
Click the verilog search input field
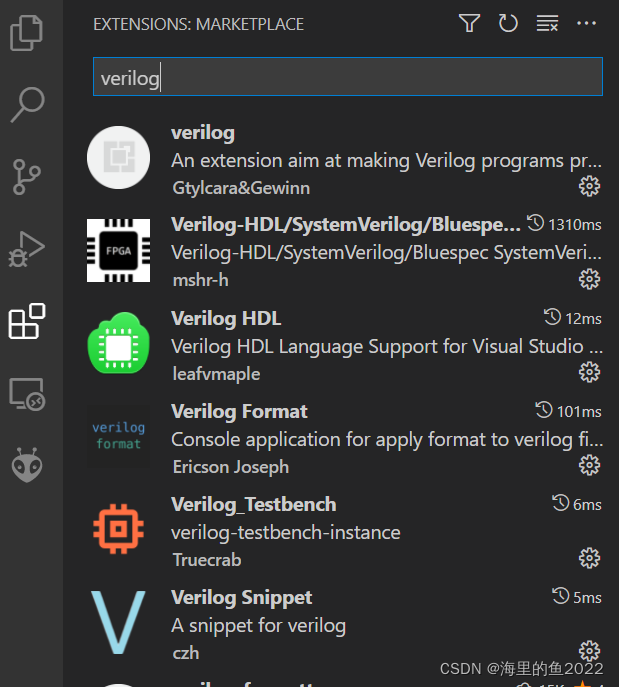coord(348,77)
